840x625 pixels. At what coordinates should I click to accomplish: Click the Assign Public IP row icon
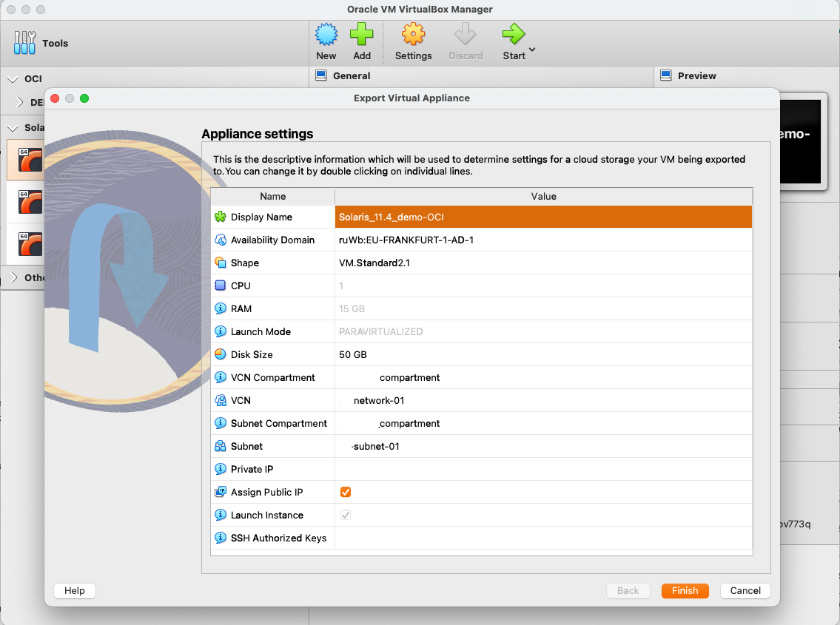pos(221,492)
